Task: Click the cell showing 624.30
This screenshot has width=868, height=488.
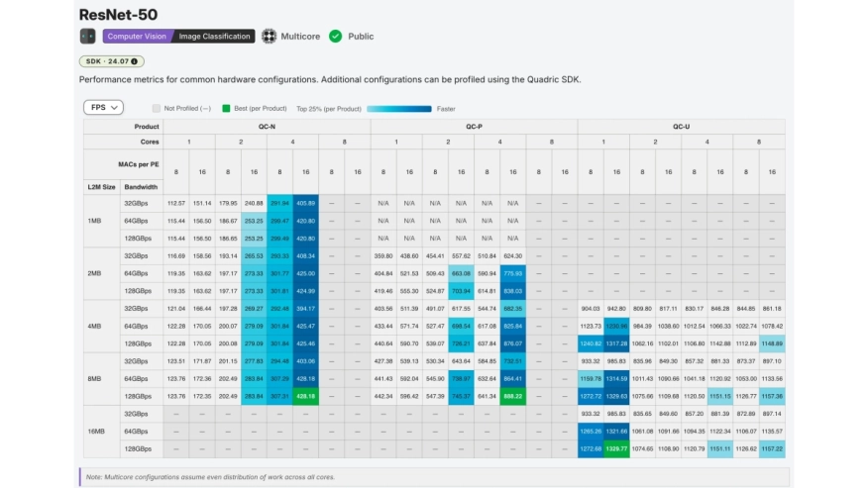Action: [x=512, y=255]
